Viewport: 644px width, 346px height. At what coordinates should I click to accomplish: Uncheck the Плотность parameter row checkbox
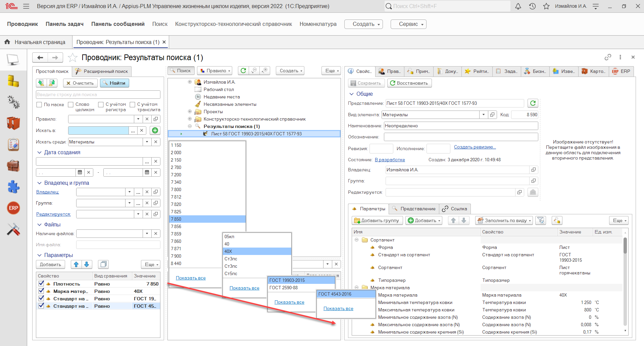pyautogui.click(x=41, y=284)
